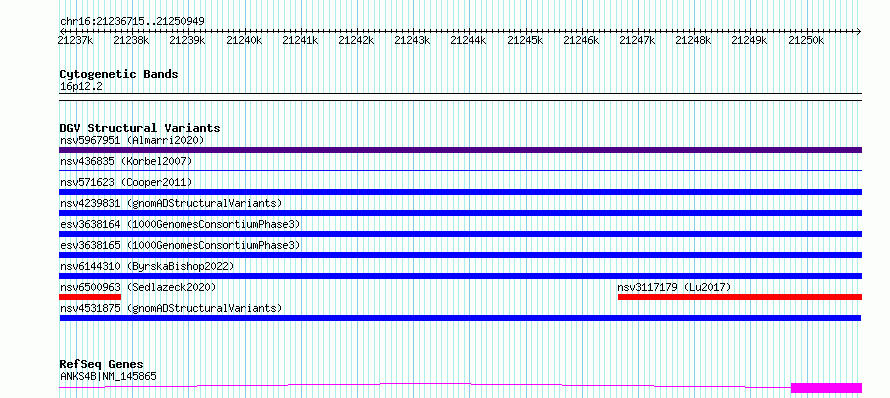The height and width of the screenshot is (398, 890).
Task: Click the red nsv3117179 variant bar
Action: tap(740, 297)
